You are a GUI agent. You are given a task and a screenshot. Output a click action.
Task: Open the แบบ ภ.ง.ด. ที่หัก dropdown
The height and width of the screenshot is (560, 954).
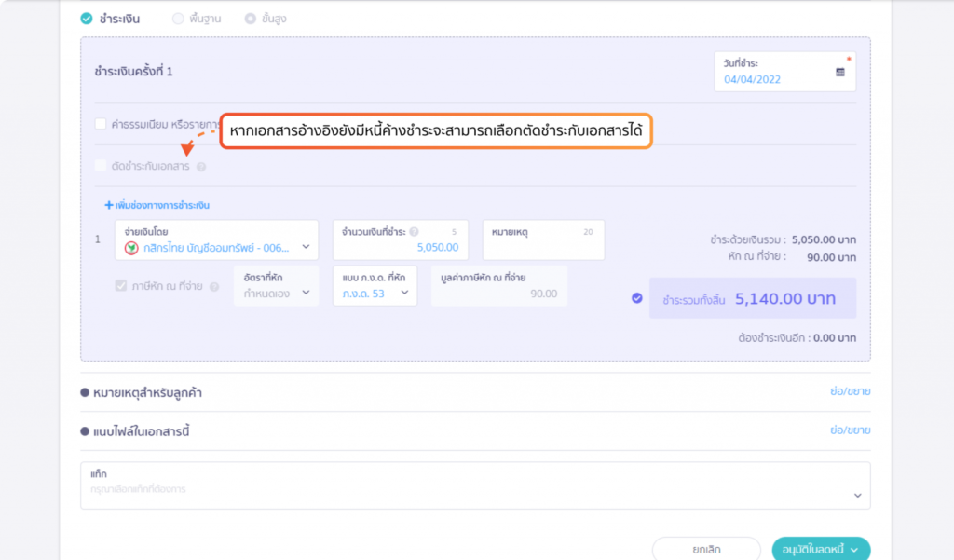[375, 285]
